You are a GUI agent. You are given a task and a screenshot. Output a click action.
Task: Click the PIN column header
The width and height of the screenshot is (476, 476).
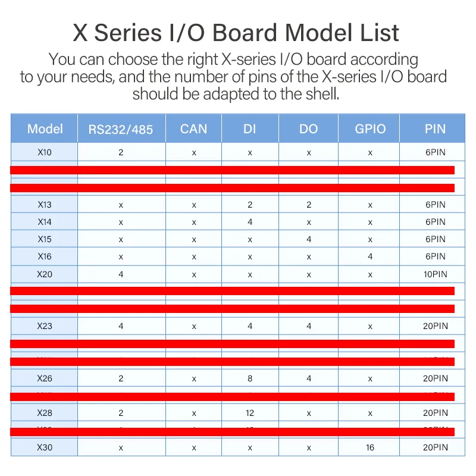436,129
